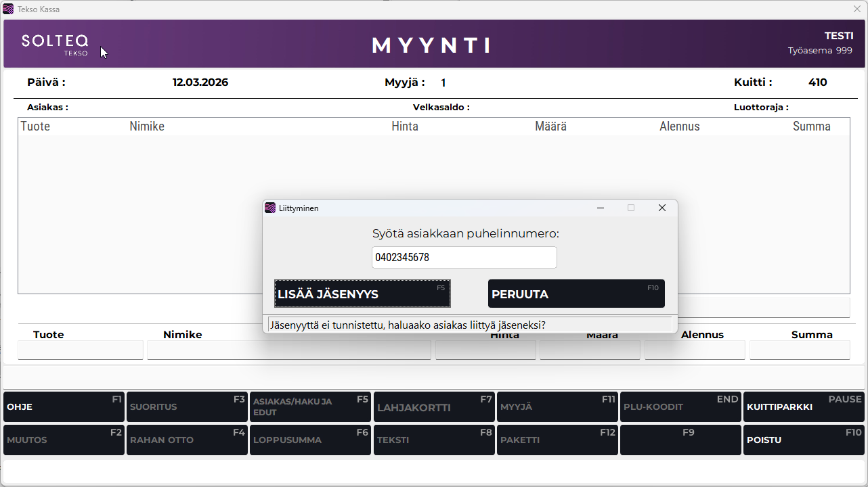Open OHJE help with F1 button
This screenshot has height=487, width=868.
[x=64, y=407]
